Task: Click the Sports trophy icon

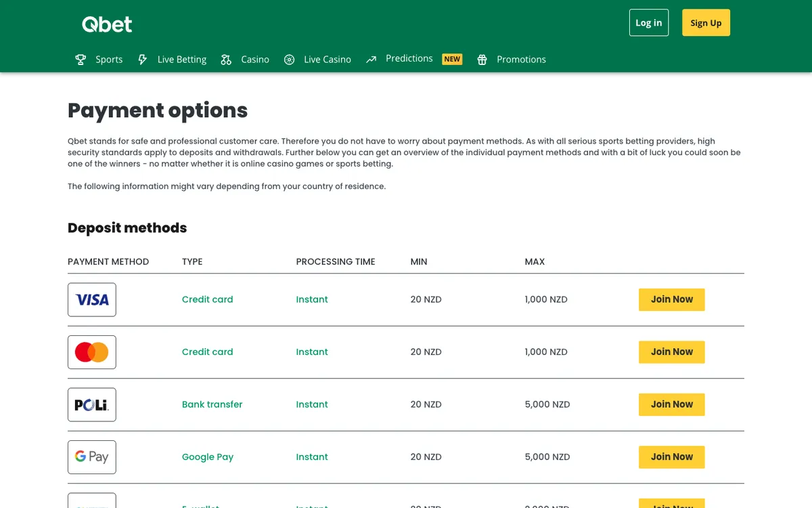Action: tap(81, 60)
